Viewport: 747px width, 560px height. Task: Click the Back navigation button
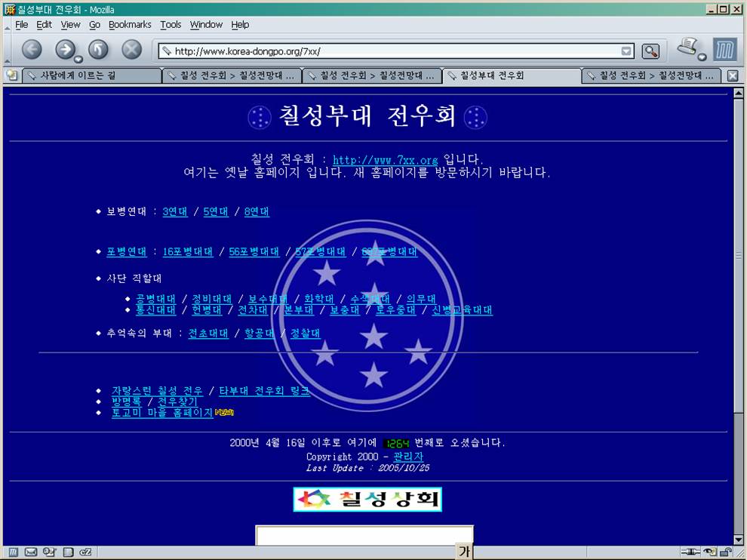[32, 51]
